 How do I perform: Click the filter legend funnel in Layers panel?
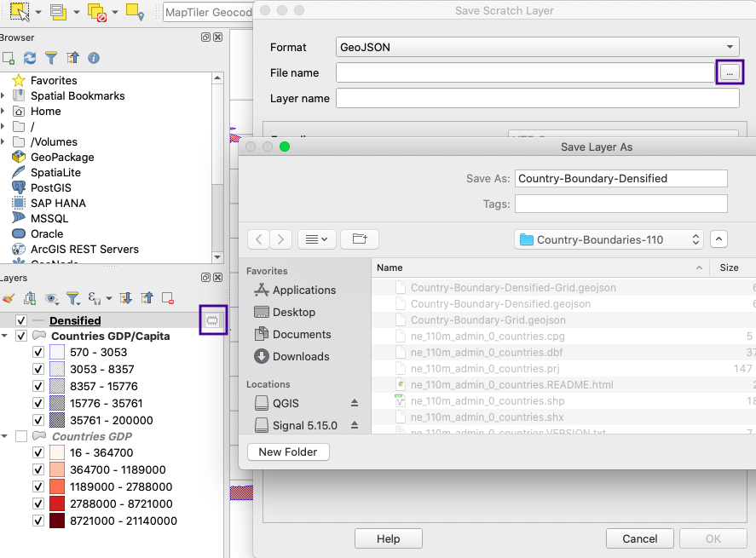pyautogui.click(x=73, y=298)
